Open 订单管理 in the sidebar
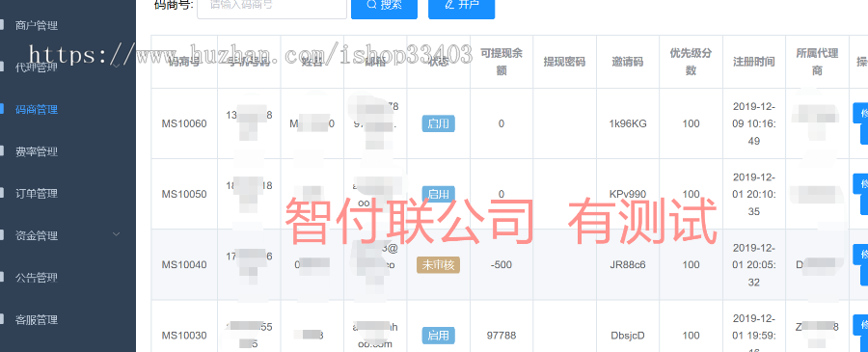868x352 pixels. (37, 194)
